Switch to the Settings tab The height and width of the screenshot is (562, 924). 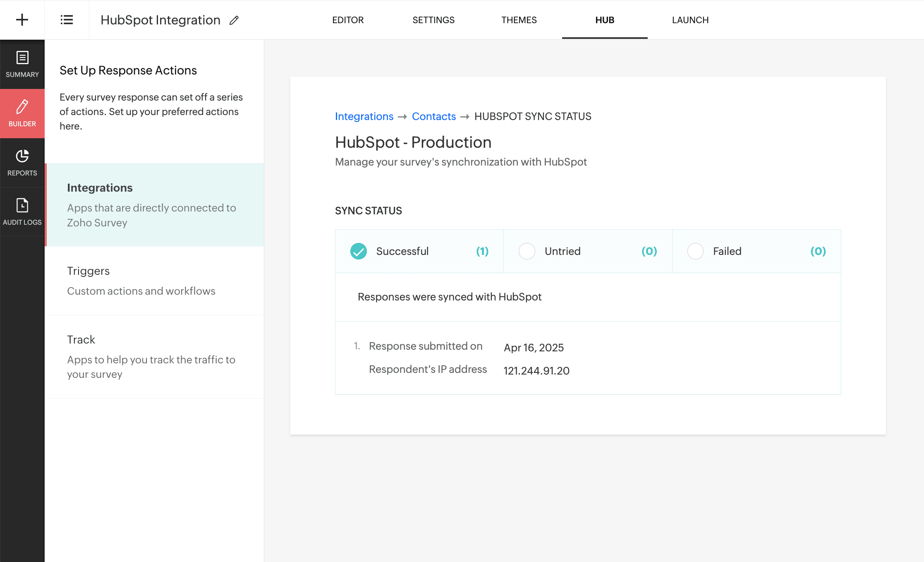point(433,20)
